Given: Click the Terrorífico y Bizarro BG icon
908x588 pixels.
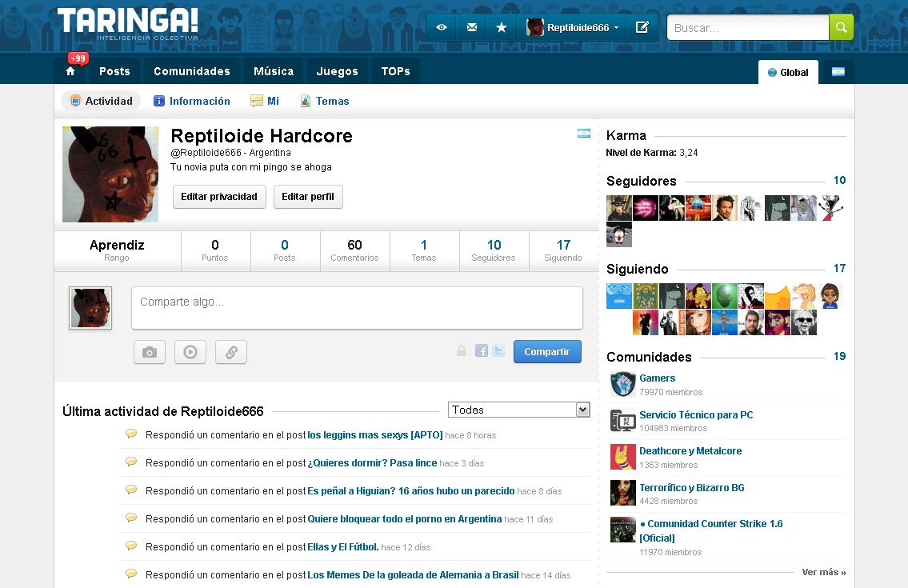Looking at the screenshot, I should (x=623, y=493).
